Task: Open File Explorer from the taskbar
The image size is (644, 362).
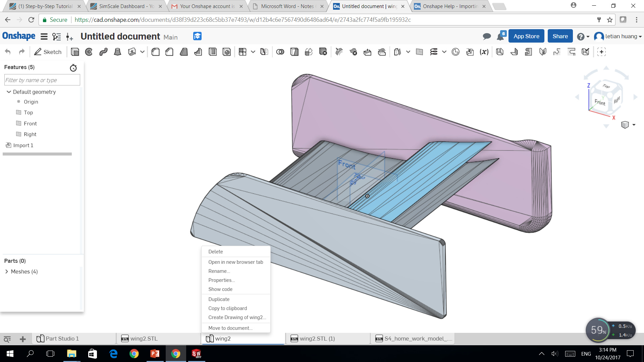Action: tap(71, 354)
